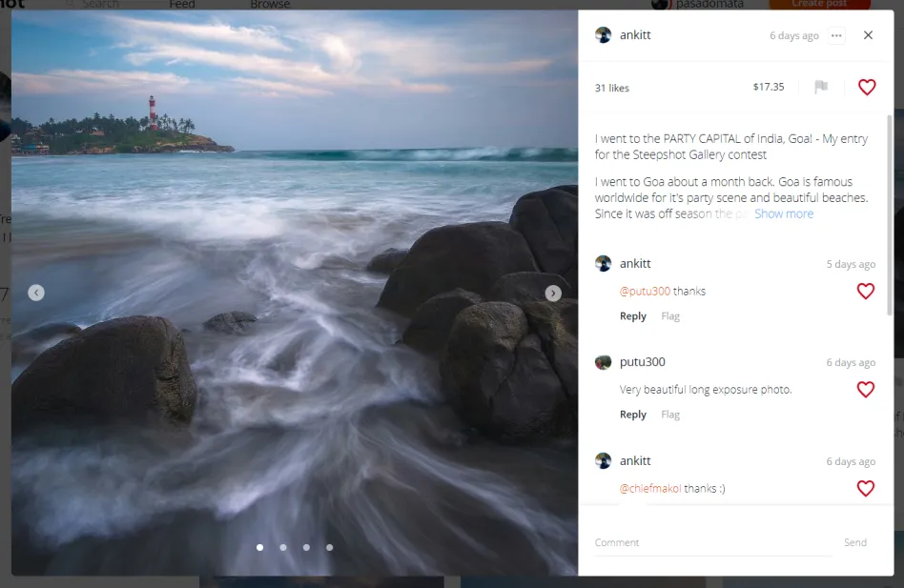Flag putu300's comment
The width and height of the screenshot is (904, 588).
670,415
